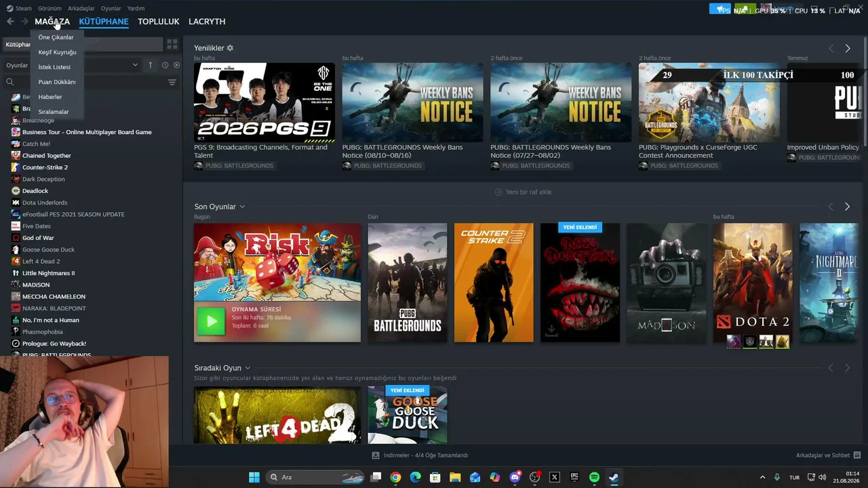Open Left 4 Dead 2 cover

pyautogui.click(x=277, y=415)
